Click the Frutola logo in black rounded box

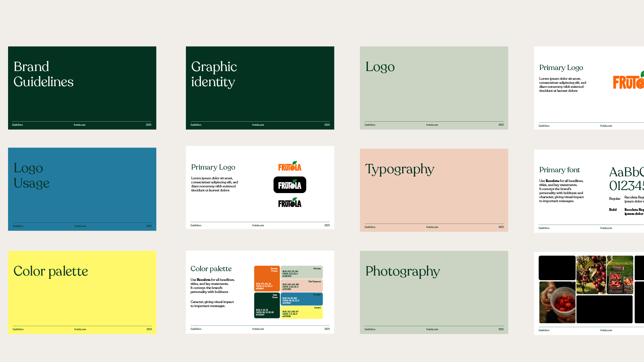click(290, 185)
